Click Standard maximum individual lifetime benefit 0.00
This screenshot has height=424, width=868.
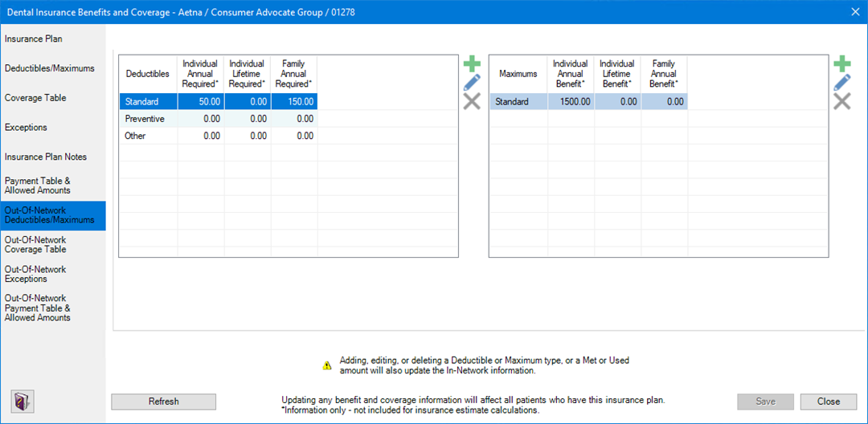click(618, 102)
